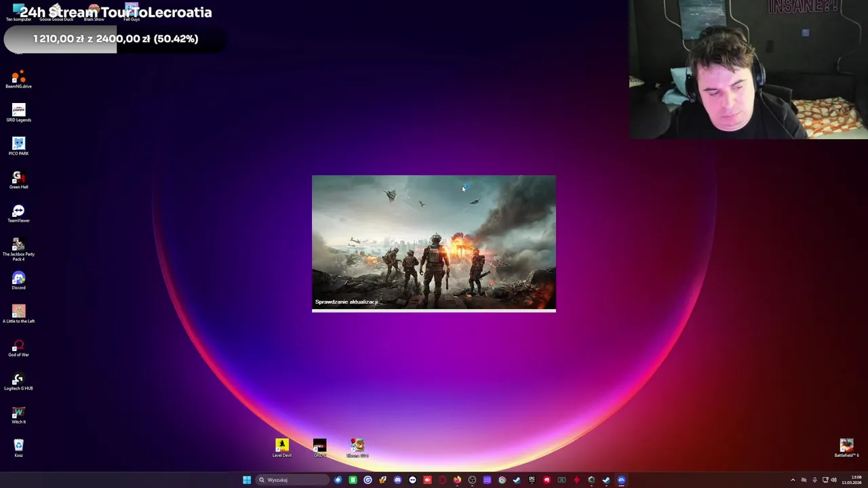
Task: Click the white update progress bar on splash
Action: click(433, 310)
